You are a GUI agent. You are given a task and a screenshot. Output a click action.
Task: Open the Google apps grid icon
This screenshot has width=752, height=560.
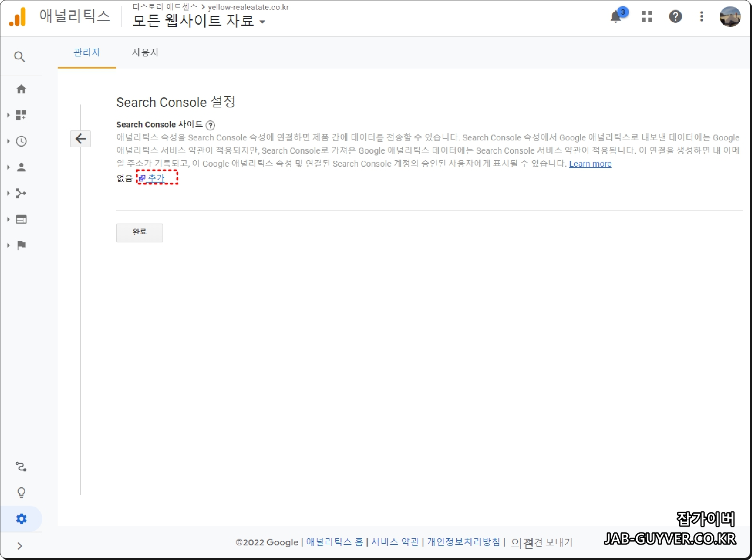click(x=647, y=16)
